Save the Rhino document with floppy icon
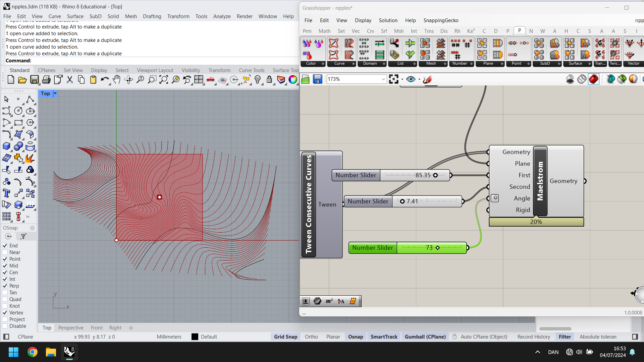Screen dimensions: 644x362 click(34, 80)
